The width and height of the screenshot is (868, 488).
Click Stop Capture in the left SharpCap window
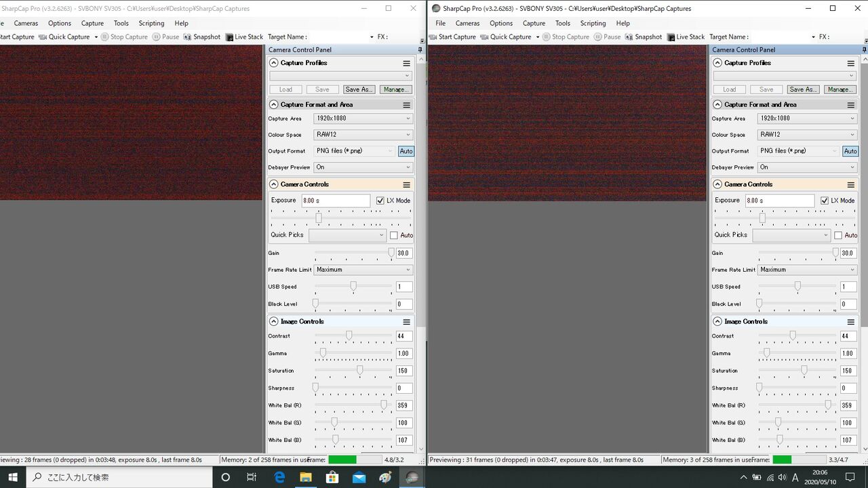[x=124, y=37]
